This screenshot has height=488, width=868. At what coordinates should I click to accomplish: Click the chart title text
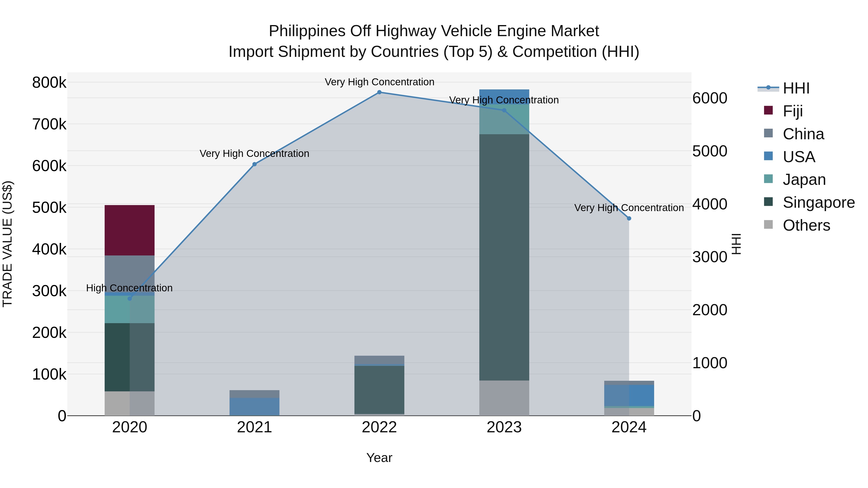[x=434, y=41]
